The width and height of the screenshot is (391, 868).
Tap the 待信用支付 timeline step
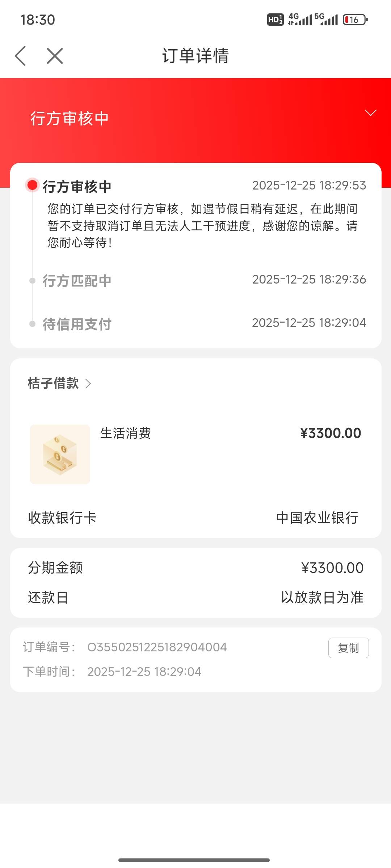[x=77, y=324]
